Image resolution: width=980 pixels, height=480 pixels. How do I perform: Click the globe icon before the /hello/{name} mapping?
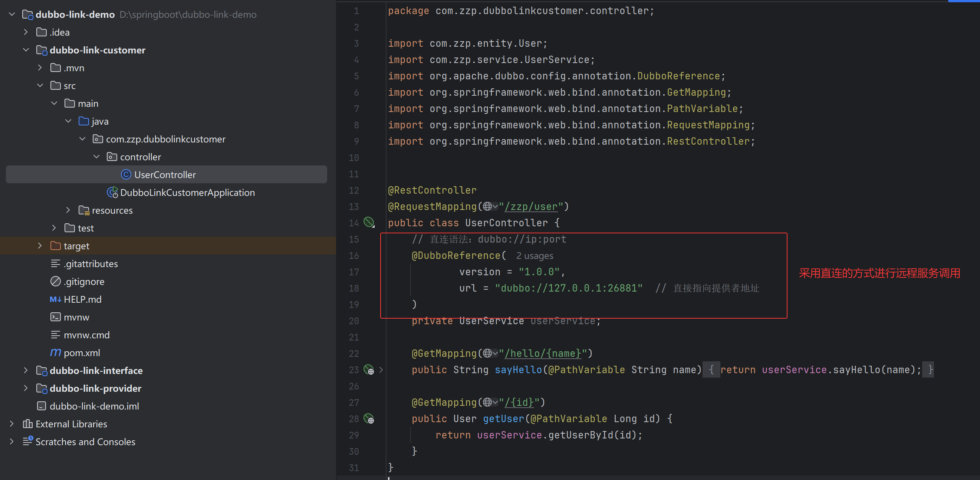[x=487, y=354]
